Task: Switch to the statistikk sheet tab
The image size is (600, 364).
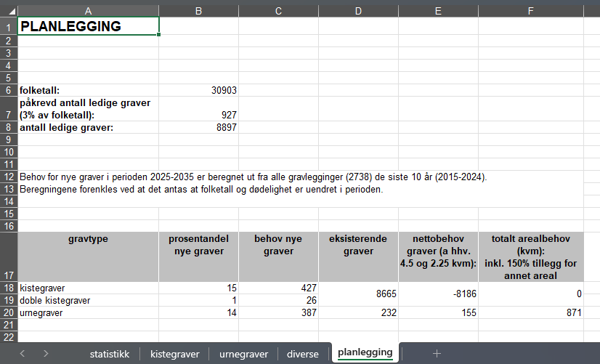Action: [x=110, y=354]
